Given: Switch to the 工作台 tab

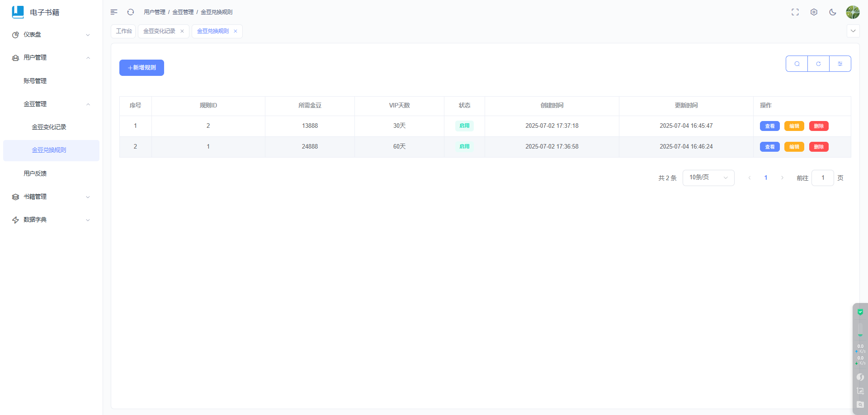Looking at the screenshot, I should point(123,31).
